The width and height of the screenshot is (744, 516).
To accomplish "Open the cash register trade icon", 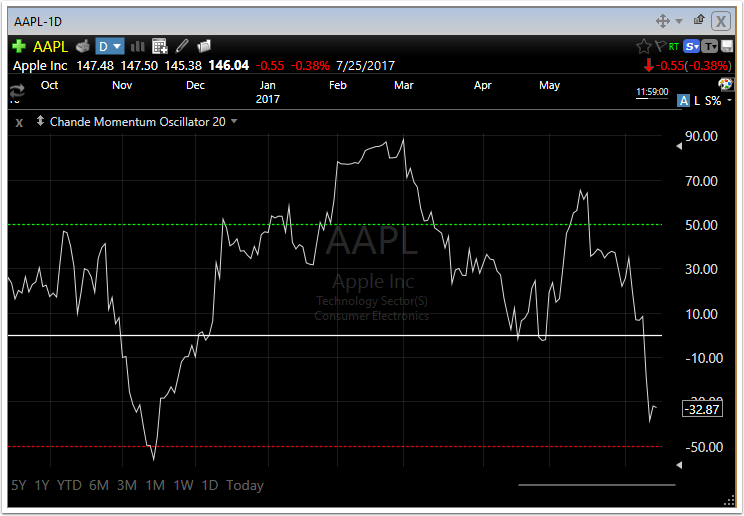I will (x=83, y=47).
